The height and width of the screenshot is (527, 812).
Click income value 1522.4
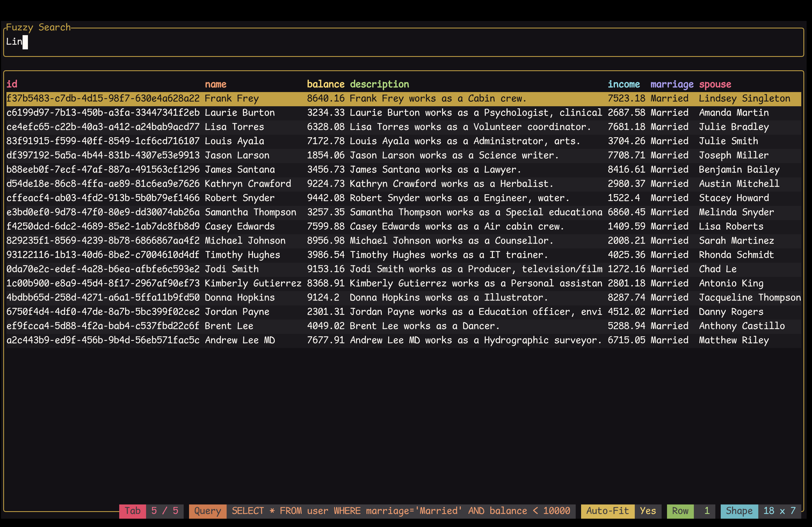624,198
